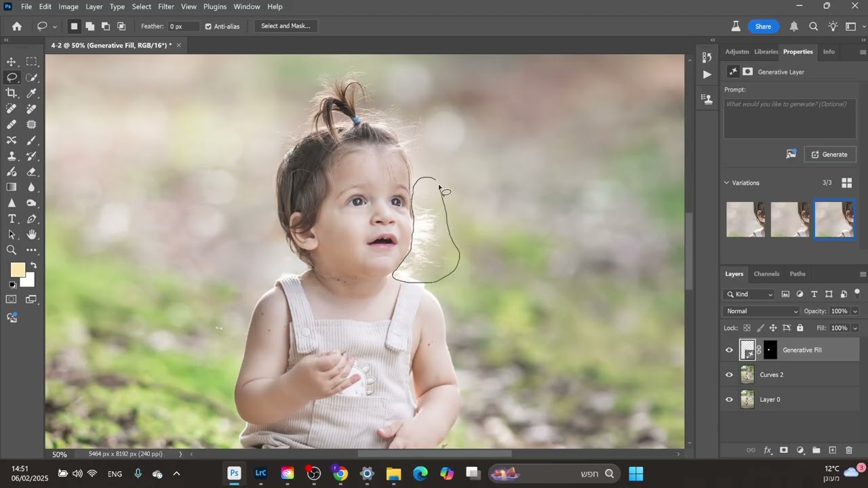Screen dimensions: 868x488
Task: Select the Eraser tool
Action: coord(31,171)
